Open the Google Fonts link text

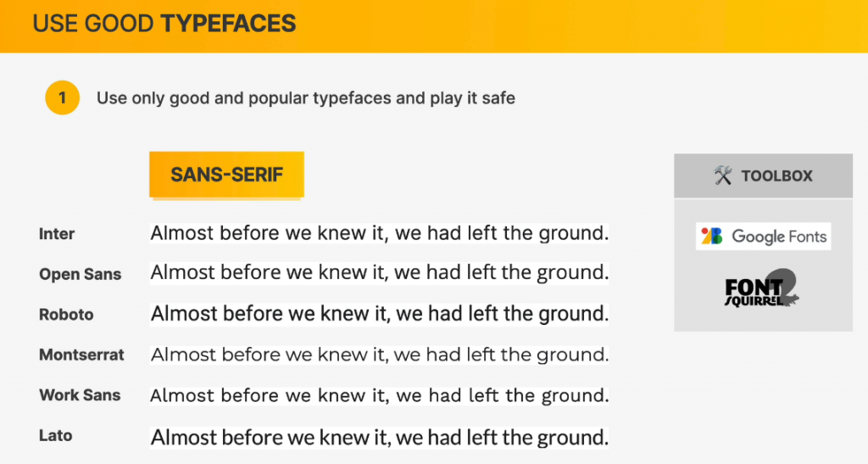point(779,237)
